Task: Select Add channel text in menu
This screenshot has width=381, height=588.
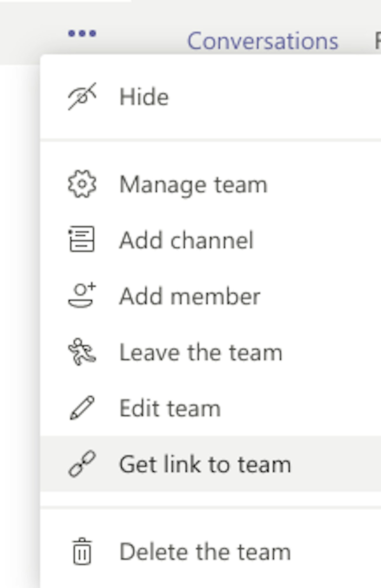Action: (x=186, y=240)
